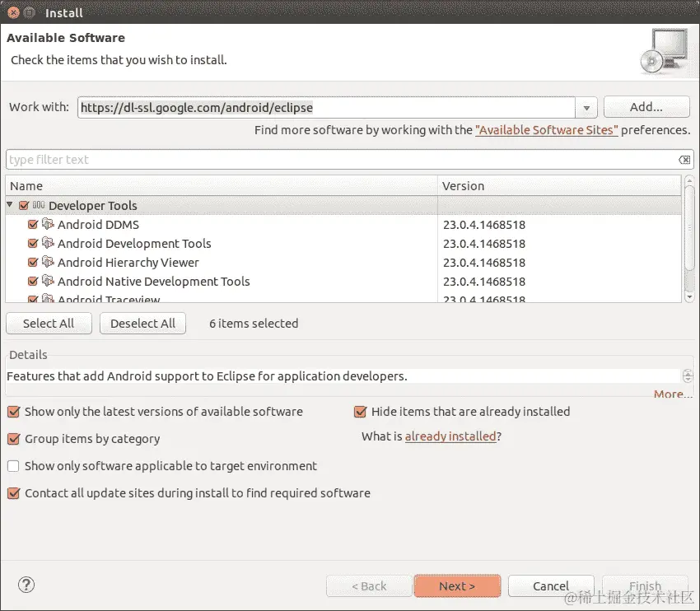Click the help question mark icon
The height and width of the screenshot is (611, 700).
[26, 585]
